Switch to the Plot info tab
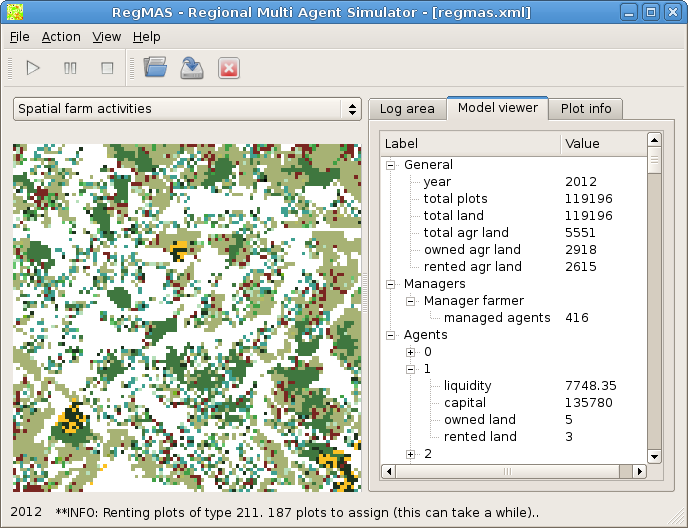This screenshot has height=528, width=688. (x=586, y=109)
